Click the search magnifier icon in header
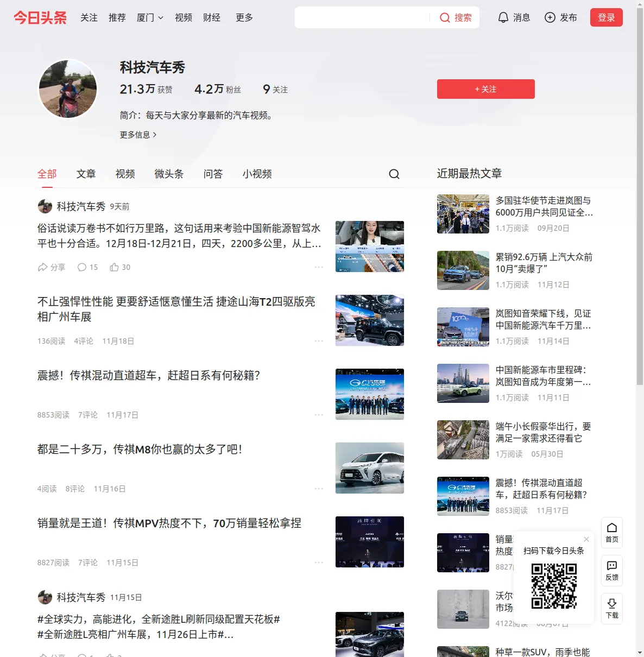 tap(445, 18)
